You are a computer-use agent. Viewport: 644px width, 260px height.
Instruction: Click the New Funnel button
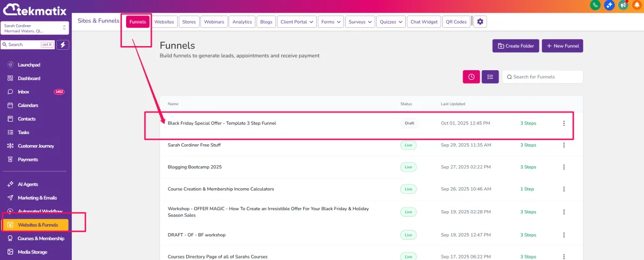tap(562, 46)
